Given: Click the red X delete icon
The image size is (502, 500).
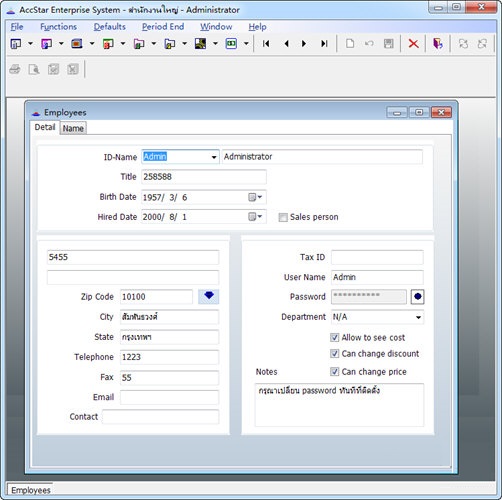Looking at the screenshot, I should tap(413, 44).
